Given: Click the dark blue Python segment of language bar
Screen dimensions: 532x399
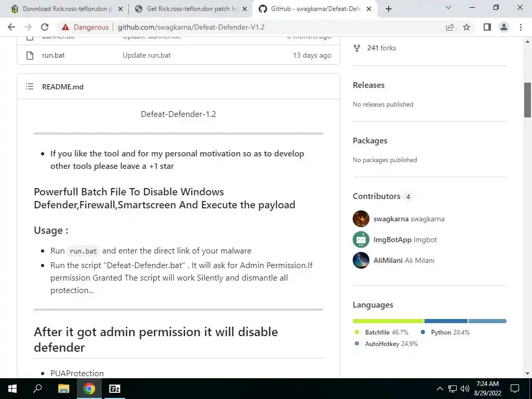Looking at the screenshot, I should (x=446, y=321).
